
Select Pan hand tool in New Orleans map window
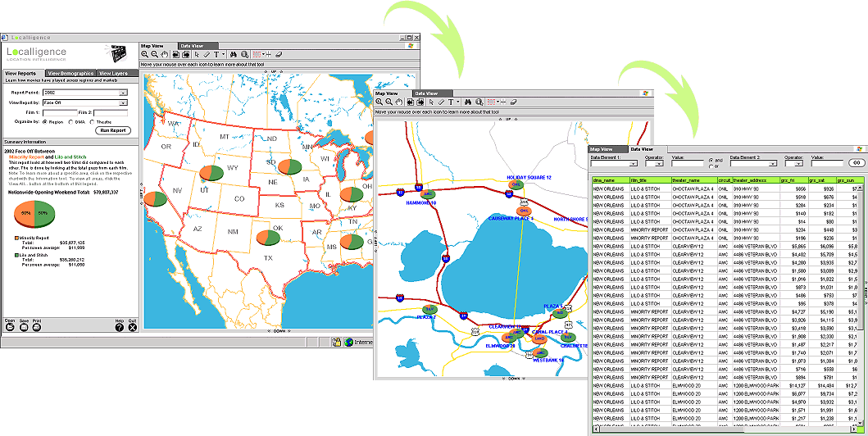(398, 102)
